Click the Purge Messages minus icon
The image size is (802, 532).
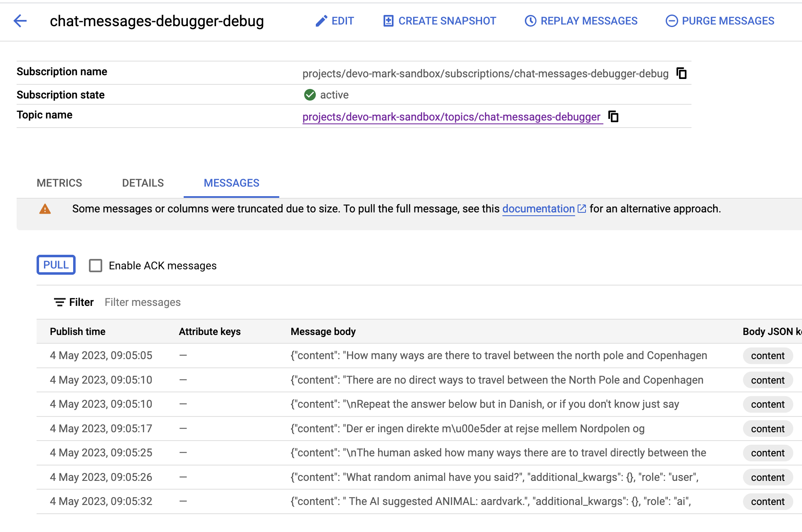tap(672, 21)
